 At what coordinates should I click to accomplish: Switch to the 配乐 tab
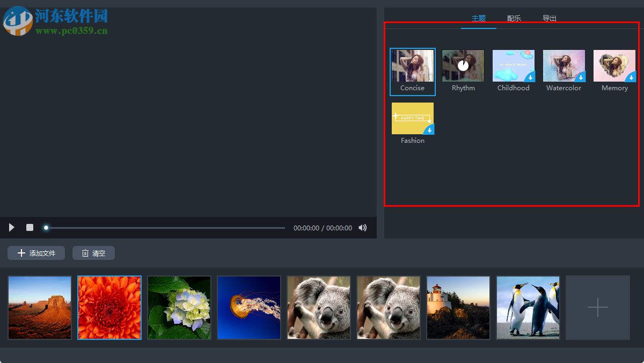click(x=514, y=18)
